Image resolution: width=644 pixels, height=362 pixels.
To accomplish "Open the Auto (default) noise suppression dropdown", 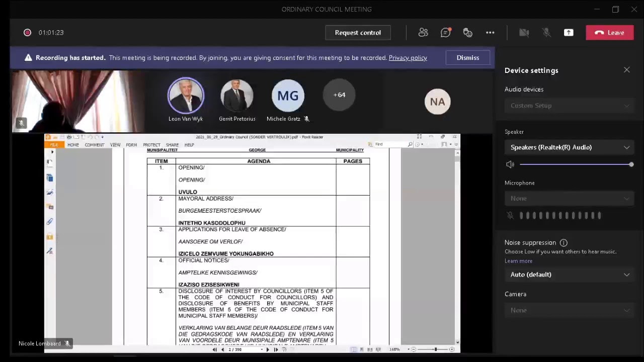I will (x=569, y=275).
